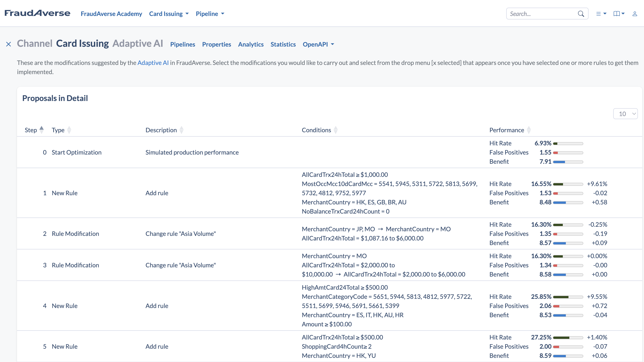644x362 pixels.
Task: Open FraudAverse Academy
Action: pyautogui.click(x=111, y=14)
